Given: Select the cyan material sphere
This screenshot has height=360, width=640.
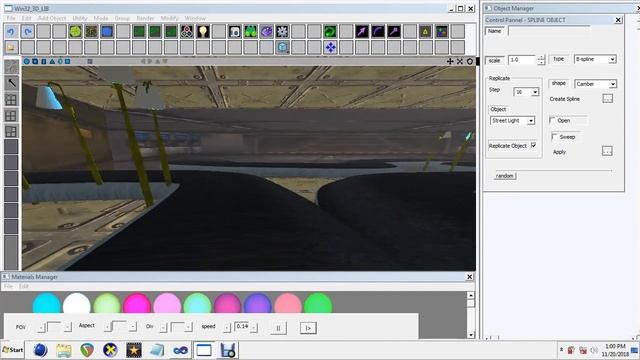Looking at the screenshot, I should click(x=47, y=303).
